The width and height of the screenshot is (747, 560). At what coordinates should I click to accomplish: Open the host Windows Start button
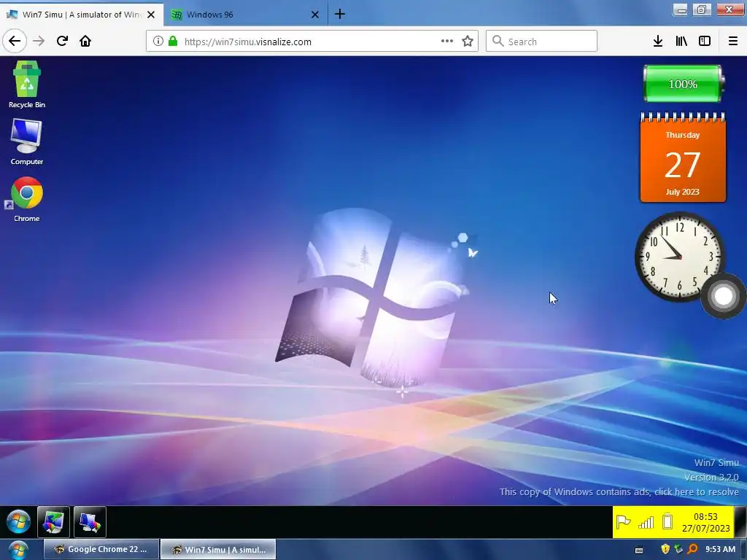(x=18, y=551)
